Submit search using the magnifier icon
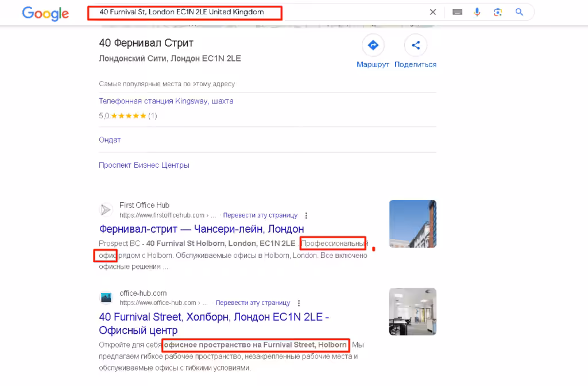Viewport: 588px width, 386px height. [519, 12]
